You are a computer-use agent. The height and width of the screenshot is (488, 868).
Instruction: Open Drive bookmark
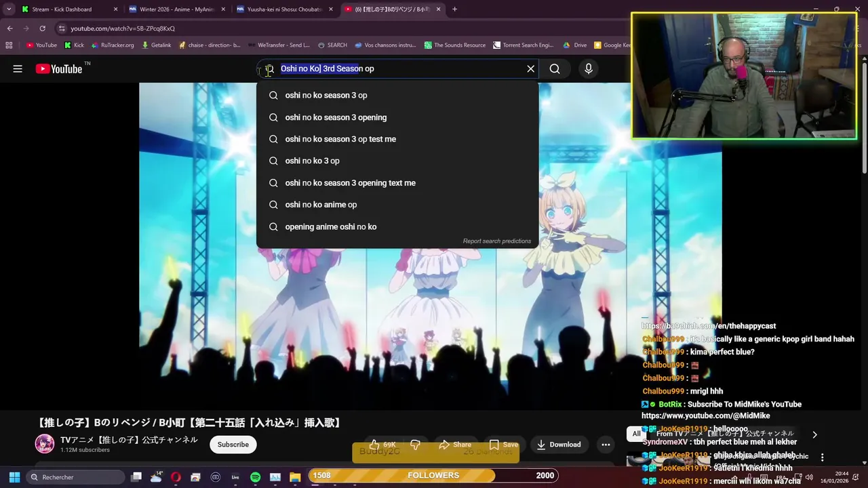click(x=575, y=45)
